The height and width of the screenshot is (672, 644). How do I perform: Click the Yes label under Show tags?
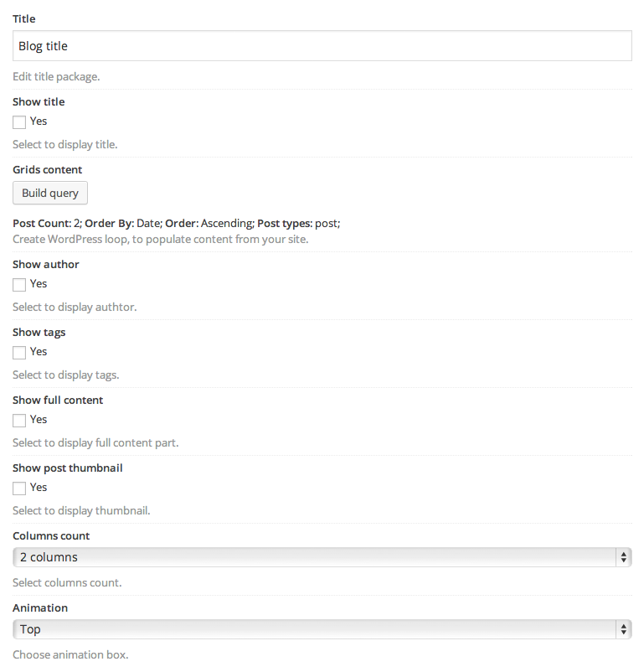coord(39,352)
